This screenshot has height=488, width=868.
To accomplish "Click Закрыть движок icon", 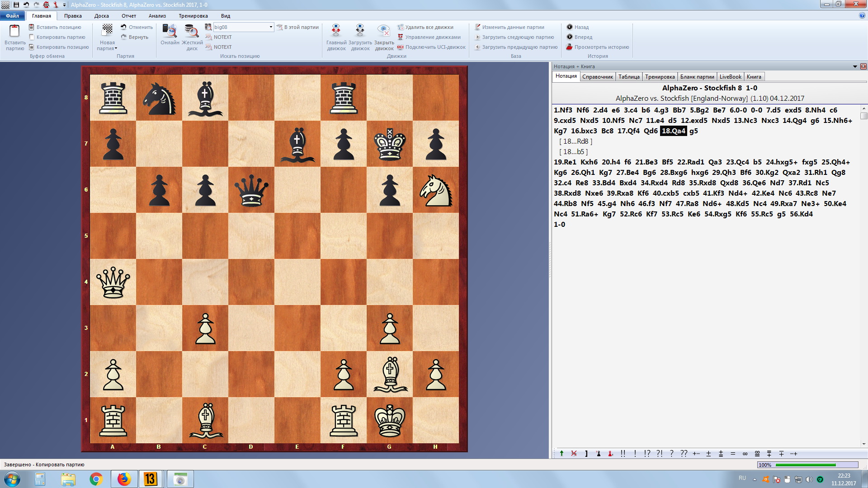I will click(384, 31).
